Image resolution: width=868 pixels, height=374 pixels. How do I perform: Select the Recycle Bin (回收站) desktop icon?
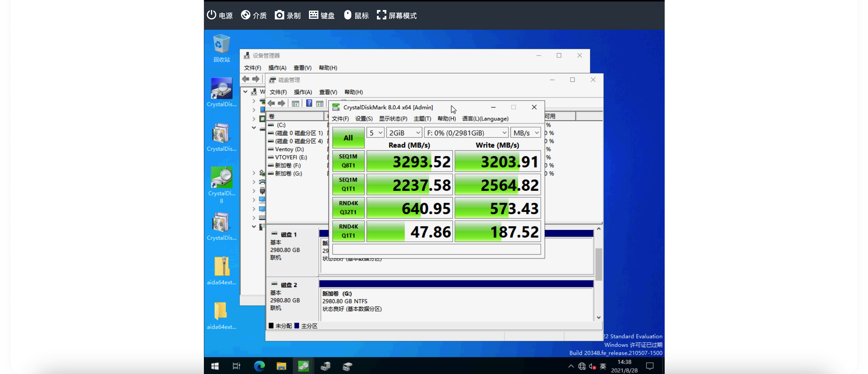tap(221, 49)
